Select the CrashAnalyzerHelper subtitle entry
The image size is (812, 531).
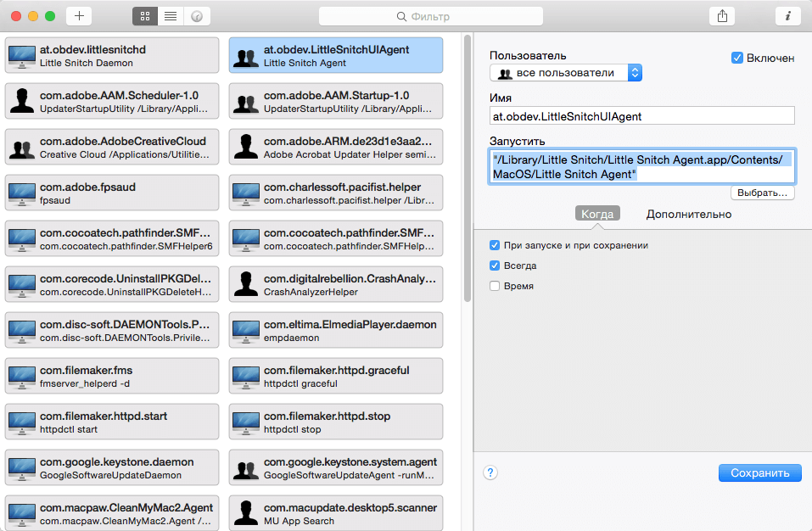coord(335,284)
